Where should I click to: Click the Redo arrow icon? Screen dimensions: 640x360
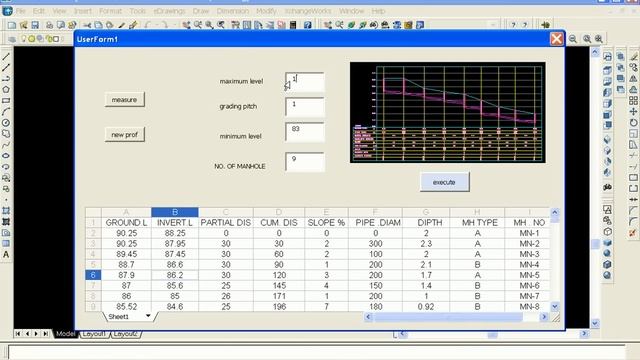click(164, 25)
